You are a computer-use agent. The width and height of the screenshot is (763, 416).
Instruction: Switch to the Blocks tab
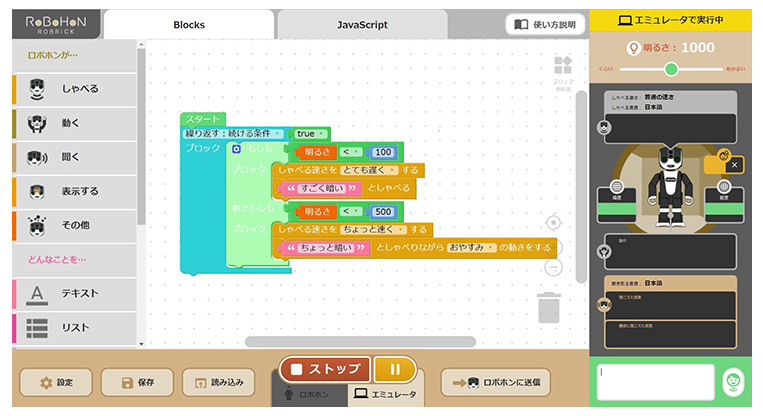point(189,25)
